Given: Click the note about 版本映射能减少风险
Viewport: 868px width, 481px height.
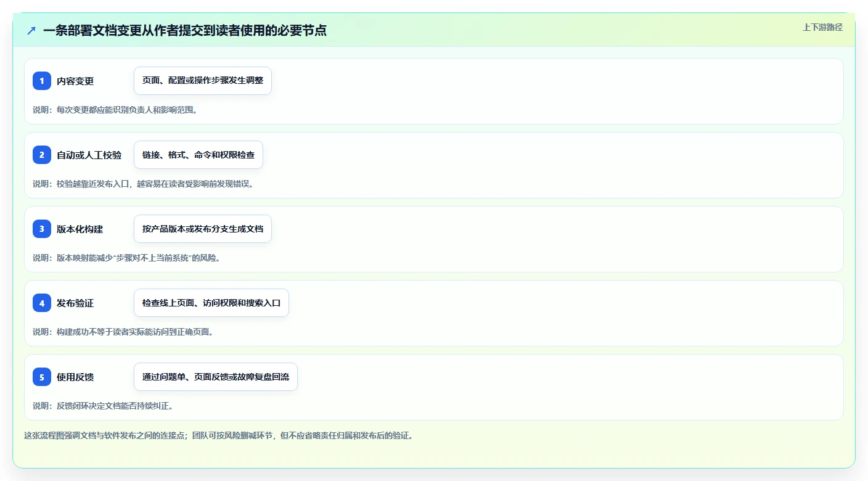Looking at the screenshot, I should point(126,258).
